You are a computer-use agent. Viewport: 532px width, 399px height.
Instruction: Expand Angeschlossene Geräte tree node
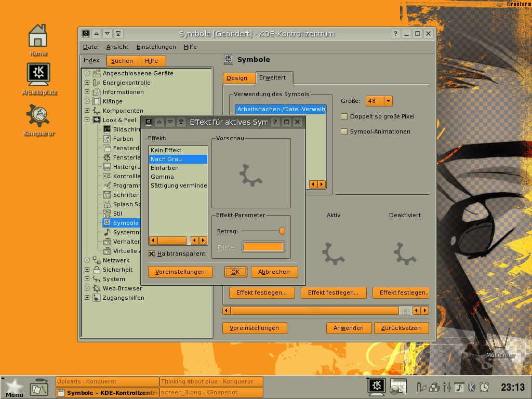(x=87, y=73)
